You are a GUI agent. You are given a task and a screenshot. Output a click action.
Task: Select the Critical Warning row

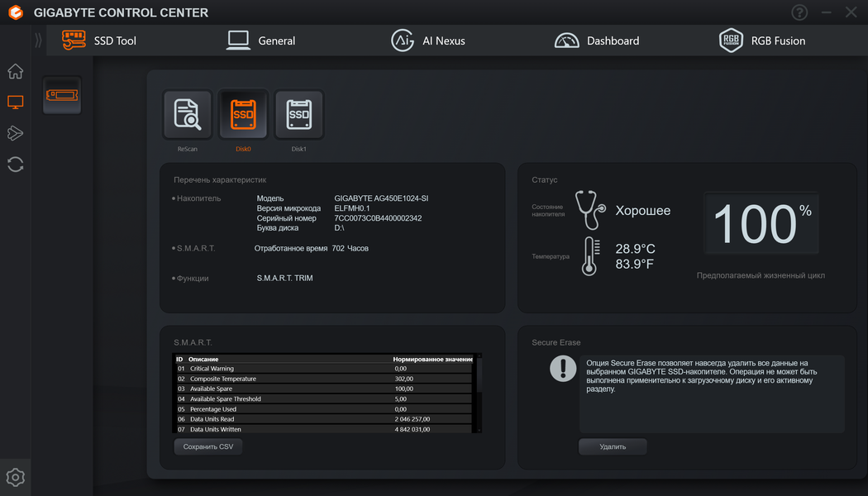324,369
